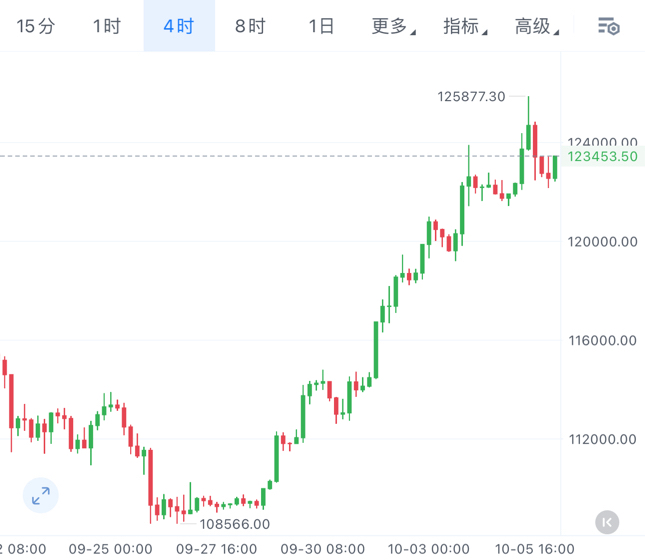645x560 pixels.
Task: Click the 112000.00 price axis label
Action: 601,439
